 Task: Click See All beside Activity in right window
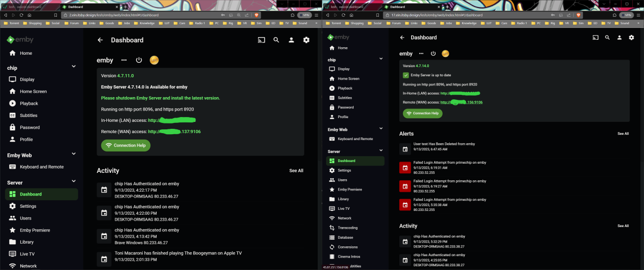tap(623, 226)
